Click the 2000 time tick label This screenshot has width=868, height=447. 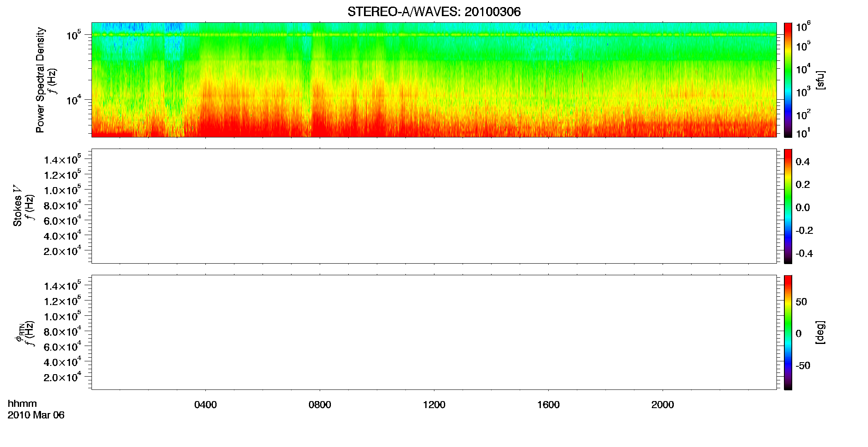[x=663, y=405]
